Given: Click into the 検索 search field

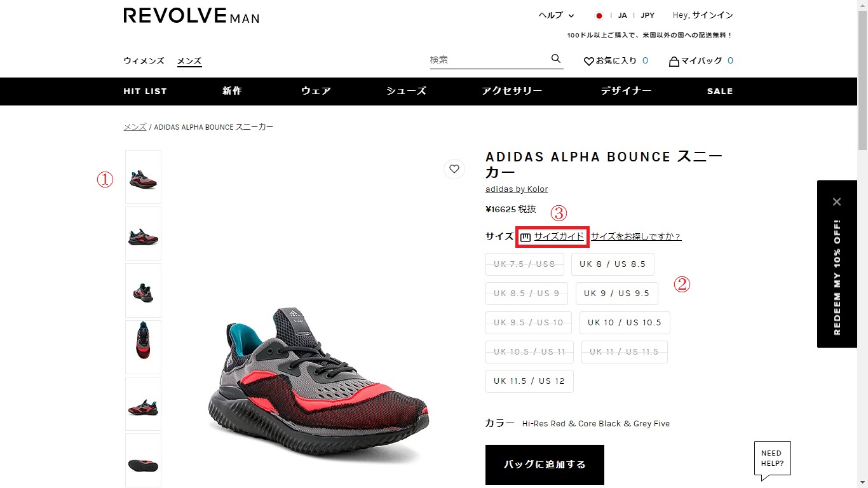Looking at the screenshot, I should pyautogui.click(x=489, y=60).
